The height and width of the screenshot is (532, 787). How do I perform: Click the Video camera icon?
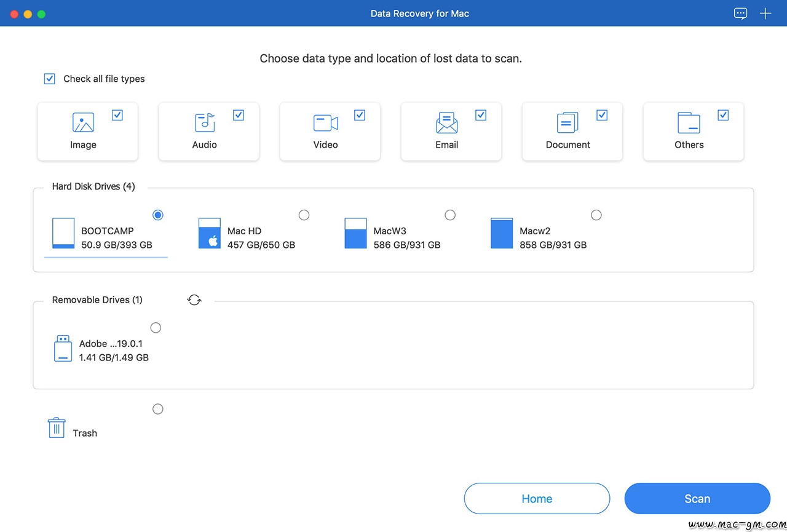[326, 123]
